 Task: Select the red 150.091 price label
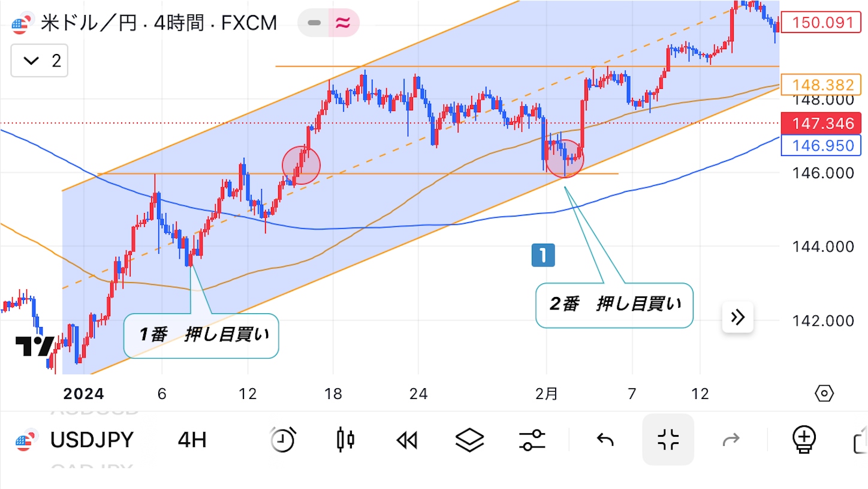pos(822,23)
